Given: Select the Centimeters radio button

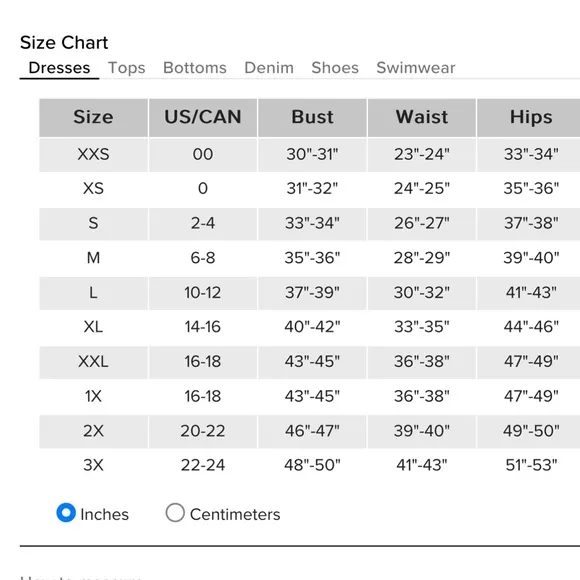Looking at the screenshot, I should point(175,513).
